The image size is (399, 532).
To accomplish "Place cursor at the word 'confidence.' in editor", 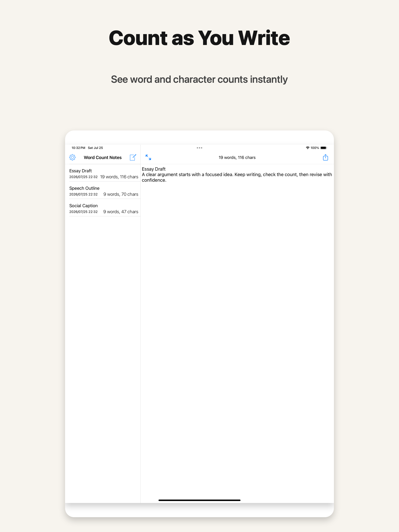I will (154, 180).
